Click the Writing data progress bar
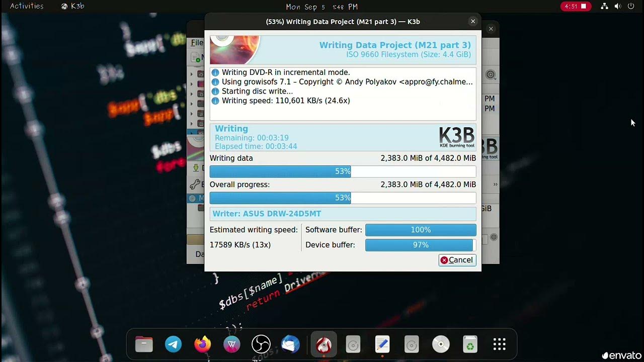 (x=343, y=171)
